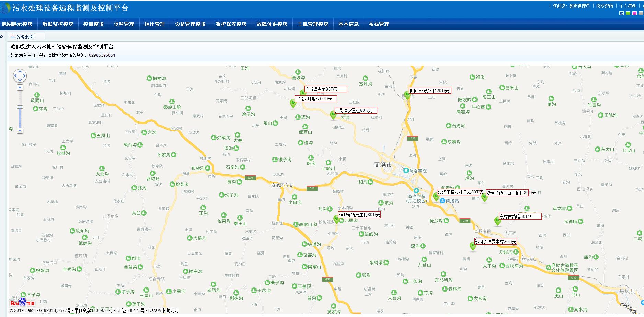The image size is (644, 317).
Task: Pan the map right with the arrow
Action: 24,76
